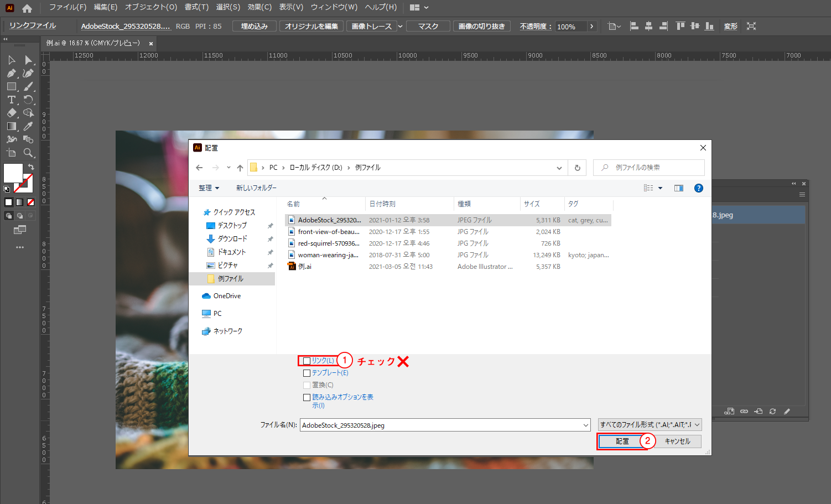Select the Paintbrush tool
The height and width of the screenshot is (504, 831).
tap(28, 86)
